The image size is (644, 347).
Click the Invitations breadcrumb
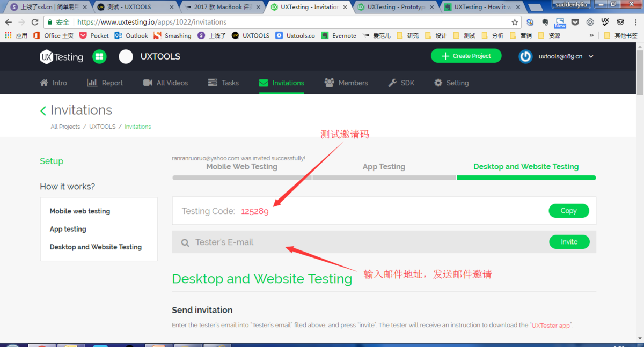138,127
